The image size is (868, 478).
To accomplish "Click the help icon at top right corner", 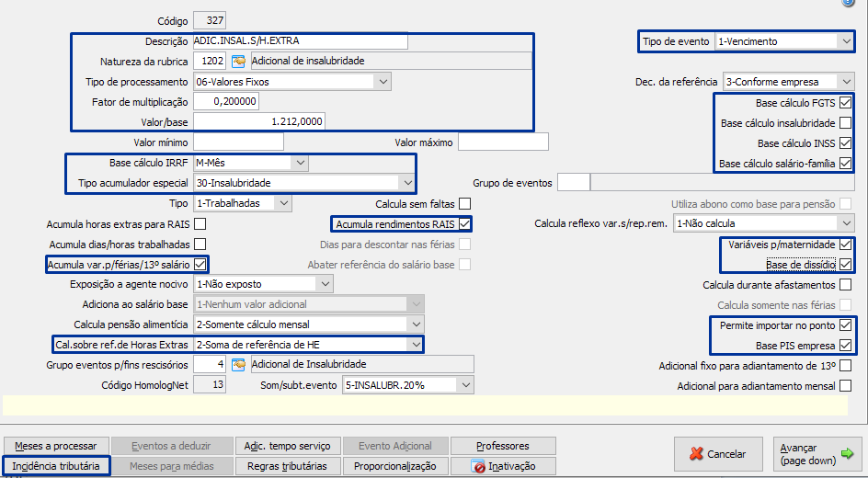I will point(848,3).
